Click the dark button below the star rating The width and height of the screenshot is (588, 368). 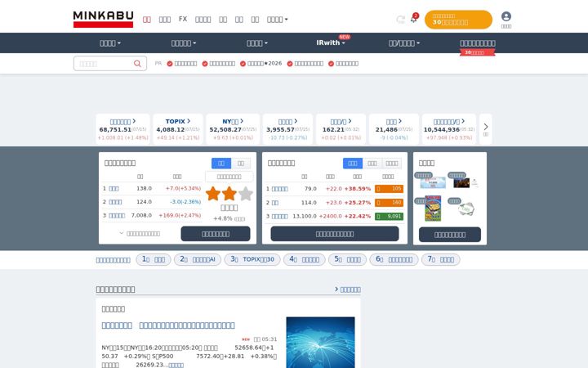point(216,234)
